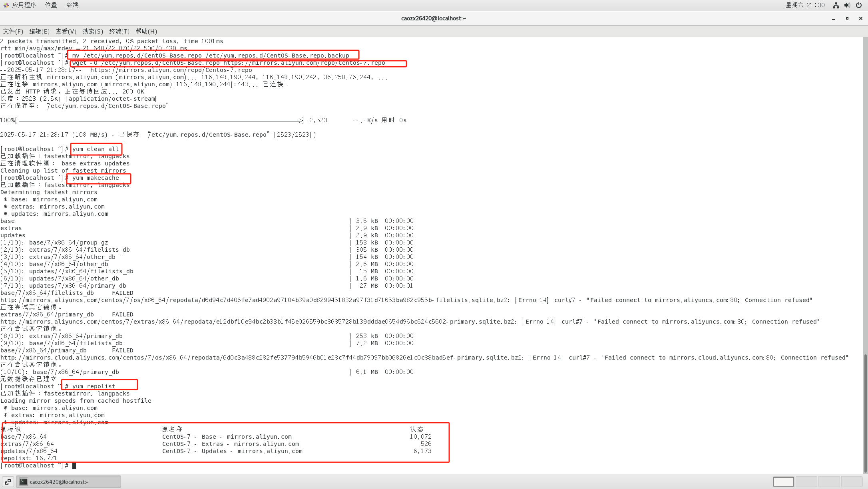Open the 文件(F) menu
The height and width of the screenshot is (489, 868).
tap(13, 31)
